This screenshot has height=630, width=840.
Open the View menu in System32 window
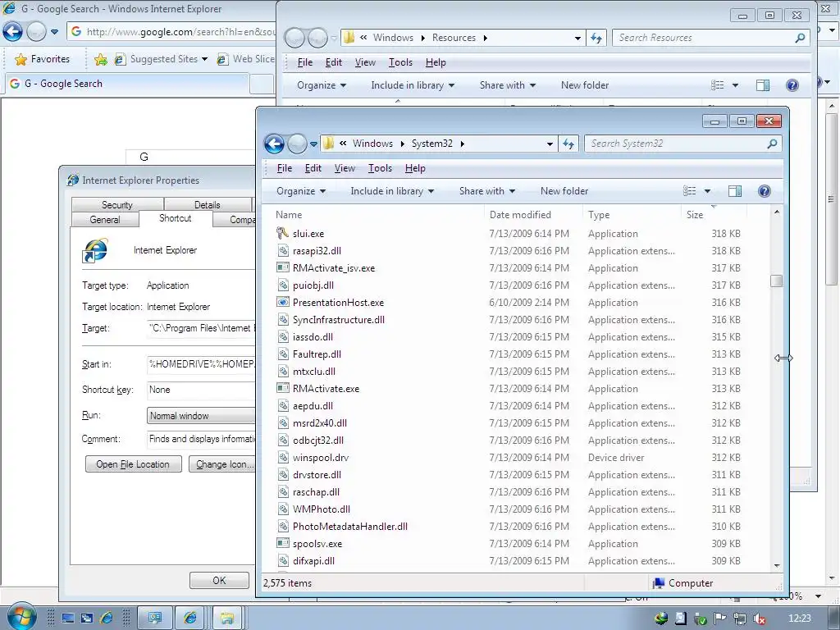[x=345, y=168]
